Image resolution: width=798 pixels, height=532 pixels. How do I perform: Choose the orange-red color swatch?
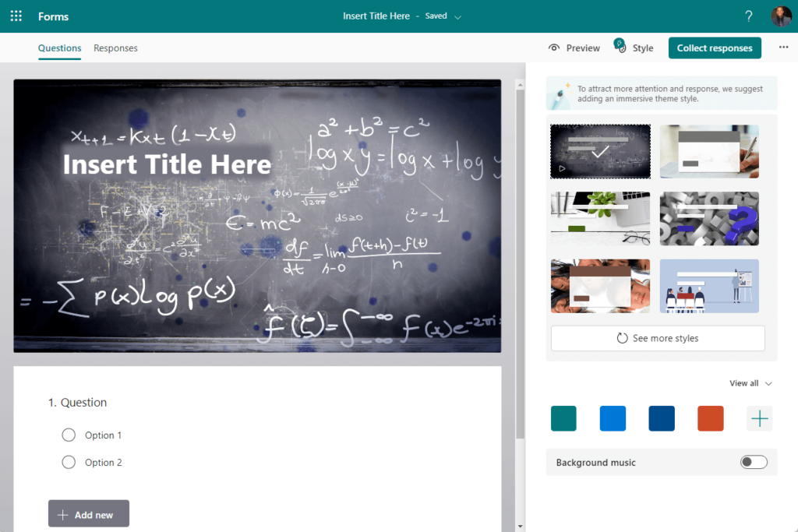[711, 418]
